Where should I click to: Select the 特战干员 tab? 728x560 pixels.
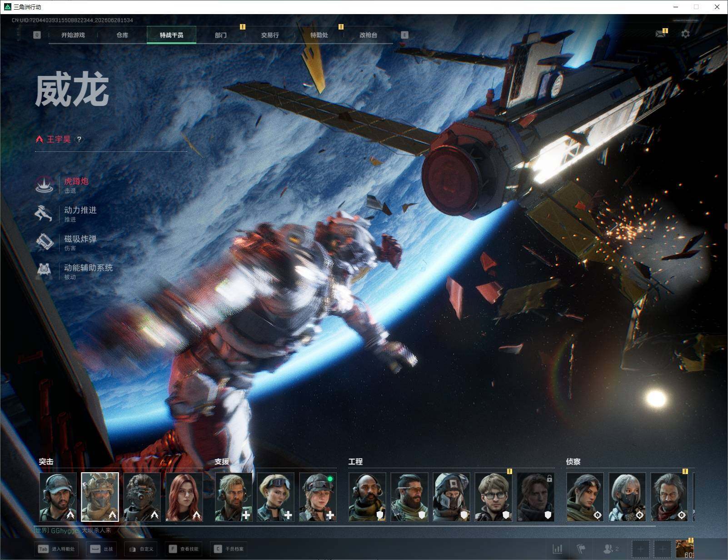[171, 35]
